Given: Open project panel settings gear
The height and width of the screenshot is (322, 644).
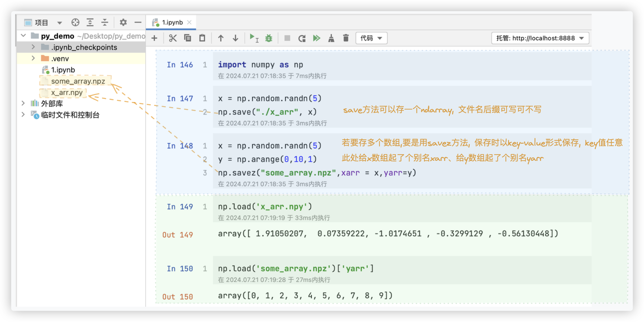Looking at the screenshot, I should (123, 22).
